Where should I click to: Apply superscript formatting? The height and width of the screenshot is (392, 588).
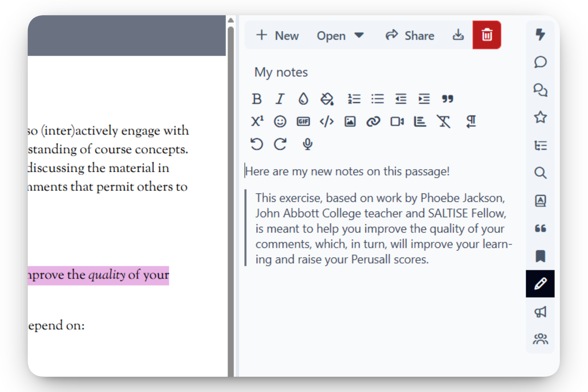[257, 121]
